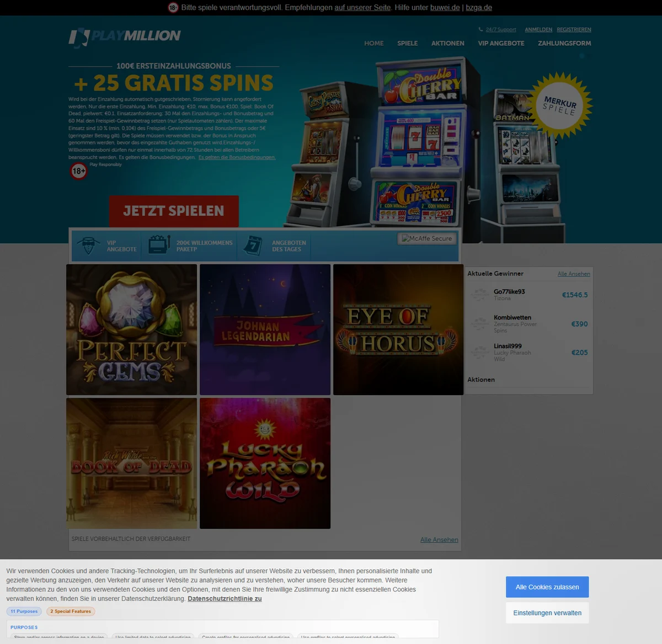
Task: Click 'Spiele vorbehaltlich der Verfügbarkeit' text
Action: tap(131, 539)
